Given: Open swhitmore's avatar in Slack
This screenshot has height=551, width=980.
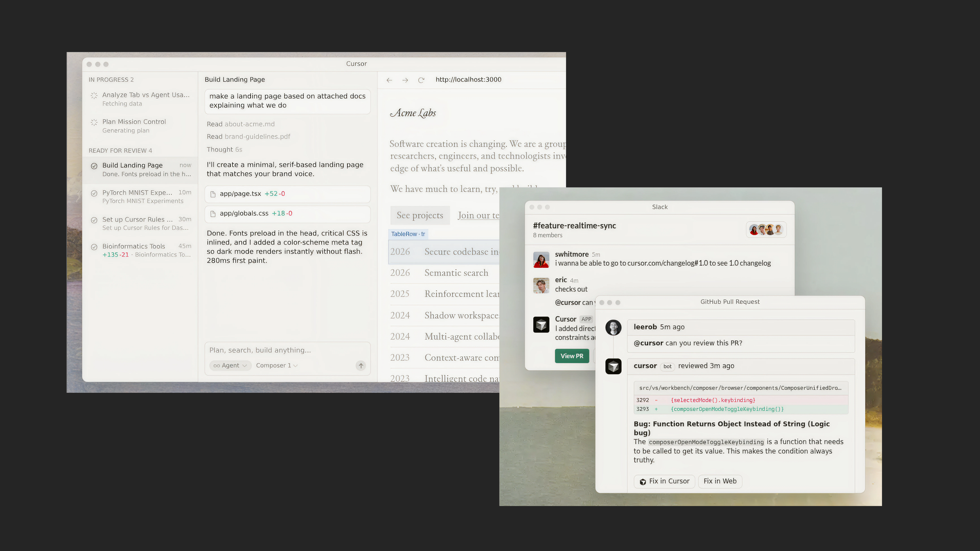Looking at the screenshot, I should coord(541,259).
